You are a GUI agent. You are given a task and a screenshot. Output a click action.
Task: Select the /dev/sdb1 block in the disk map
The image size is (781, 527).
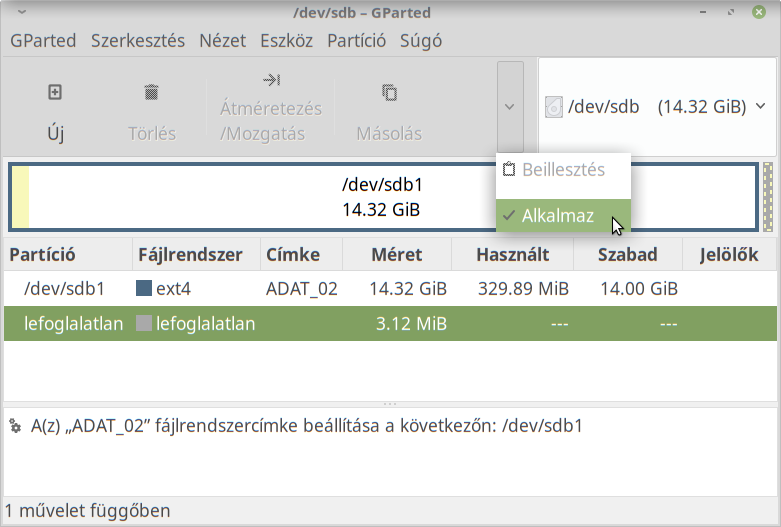point(382,197)
